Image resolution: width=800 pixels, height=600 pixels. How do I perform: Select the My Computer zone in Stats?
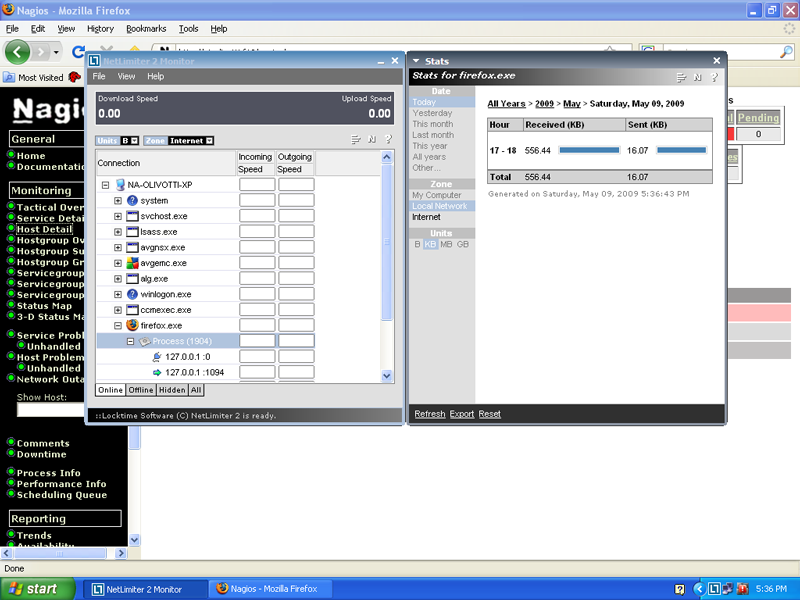tap(437, 195)
